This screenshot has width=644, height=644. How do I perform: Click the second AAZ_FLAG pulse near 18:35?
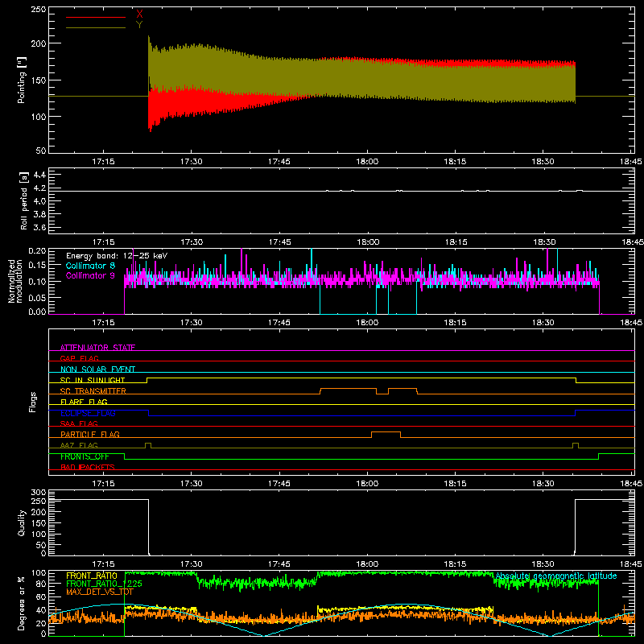click(x=576, y=445)
